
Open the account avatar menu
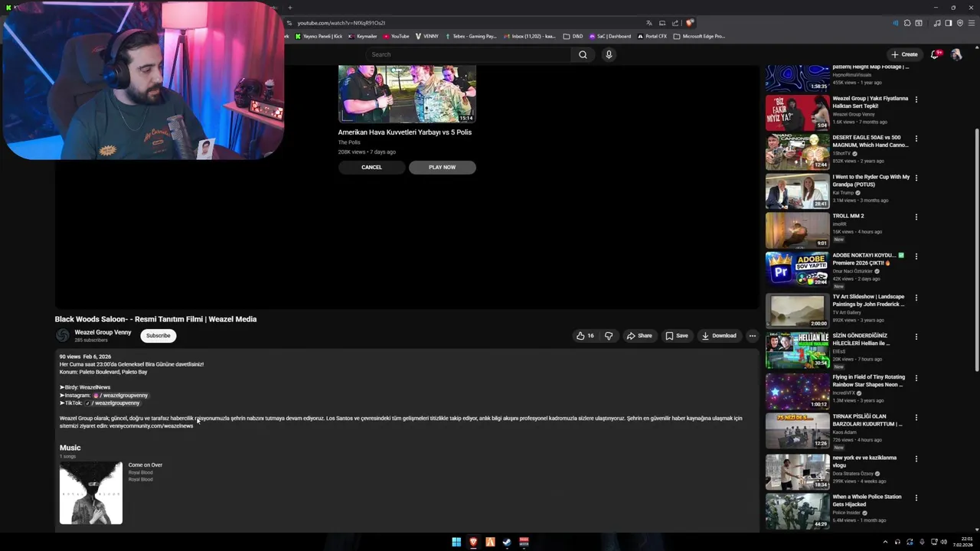coord(955,54)
